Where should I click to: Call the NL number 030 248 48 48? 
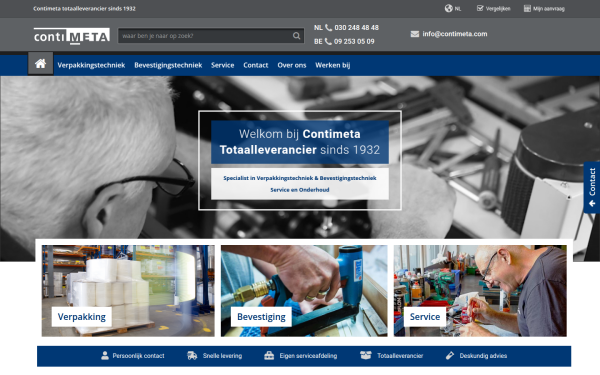coord(356,28)
